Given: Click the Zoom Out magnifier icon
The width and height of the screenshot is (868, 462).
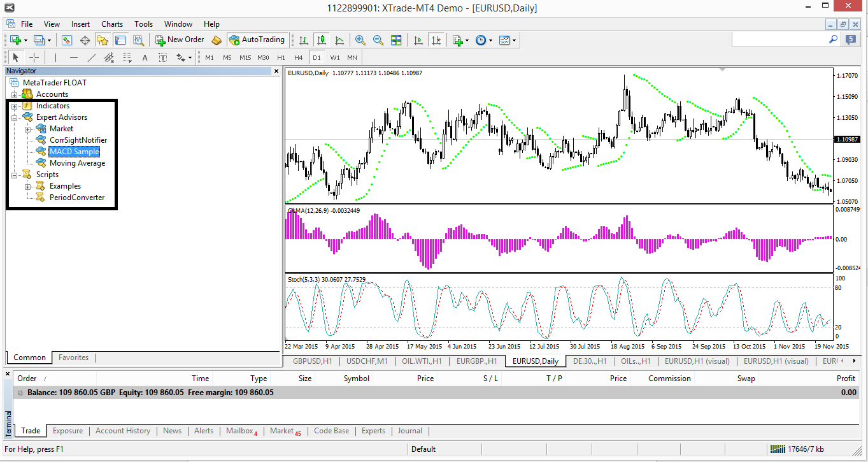Looking at the screenshot, I should [x=378, y=40].
